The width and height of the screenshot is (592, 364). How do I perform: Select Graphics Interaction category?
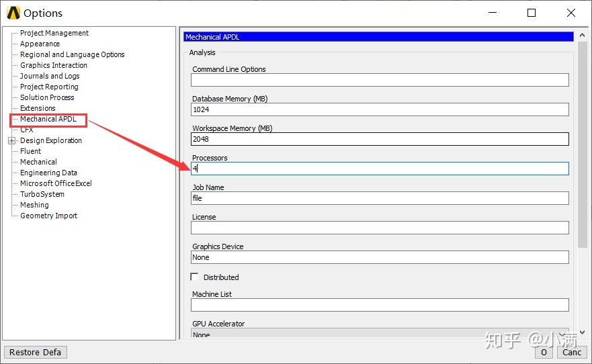tap(54, 65)
